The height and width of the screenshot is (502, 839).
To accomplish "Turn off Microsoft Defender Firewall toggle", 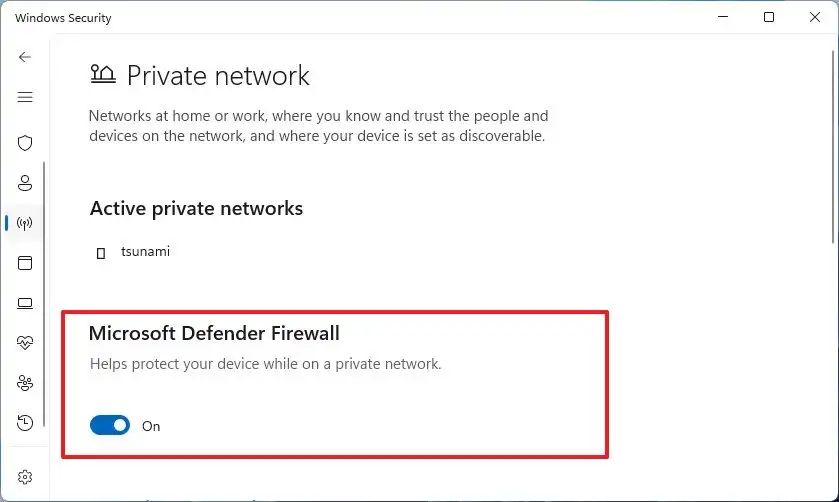I will 110,426.
